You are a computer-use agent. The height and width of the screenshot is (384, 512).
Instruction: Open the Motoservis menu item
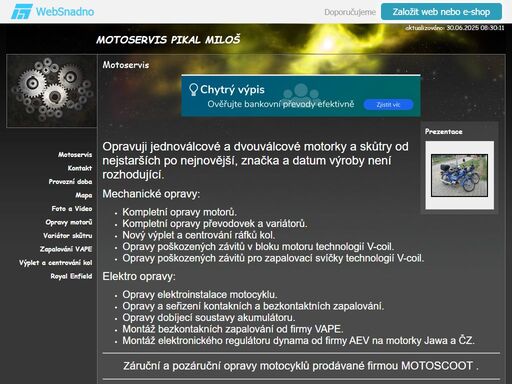pyautogui.click(x=75, y=155)
